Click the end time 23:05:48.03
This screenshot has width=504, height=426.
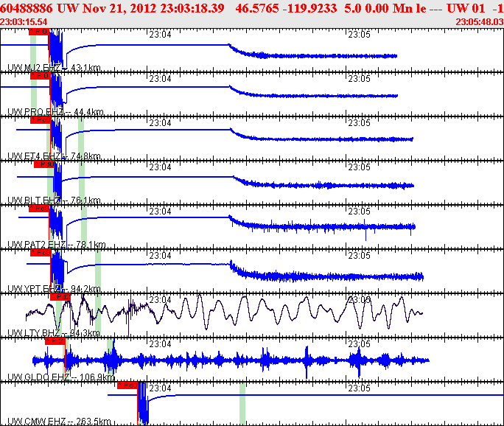coord(480,22)
